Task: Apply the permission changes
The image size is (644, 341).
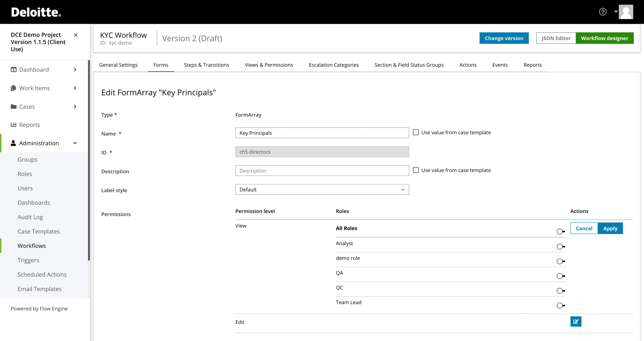Action: pos(610,228)
